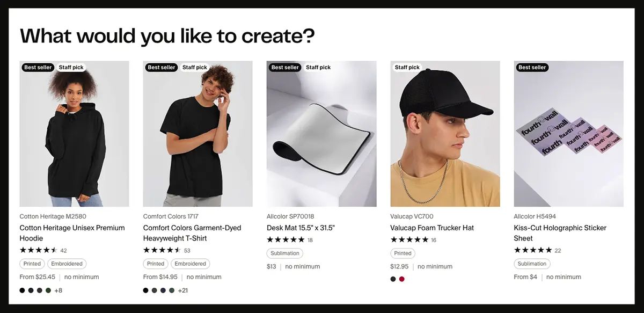Click the sticker sheet star rating
This screenshot has height=313, width=644.
(533, 250)
